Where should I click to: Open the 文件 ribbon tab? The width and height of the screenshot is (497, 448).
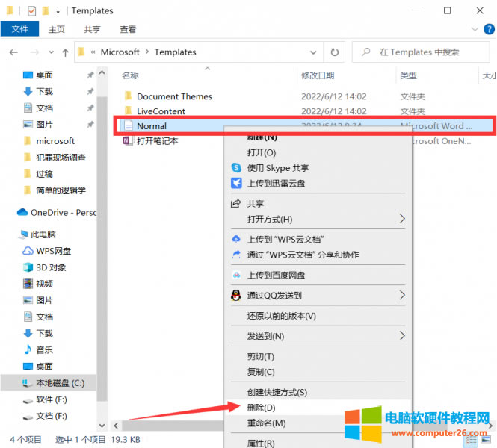19,29
